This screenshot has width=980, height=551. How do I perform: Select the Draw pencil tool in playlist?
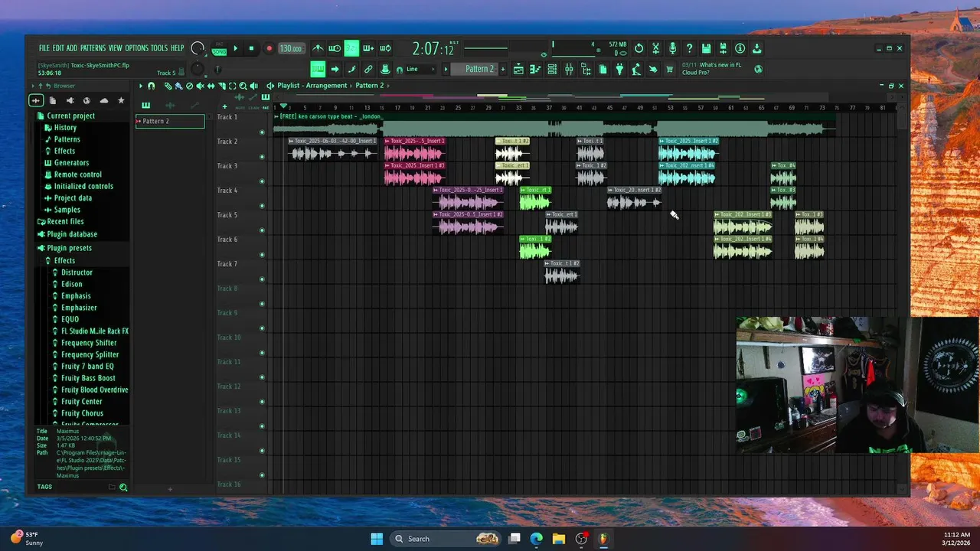pyautogui.click(x=168, y=86)
